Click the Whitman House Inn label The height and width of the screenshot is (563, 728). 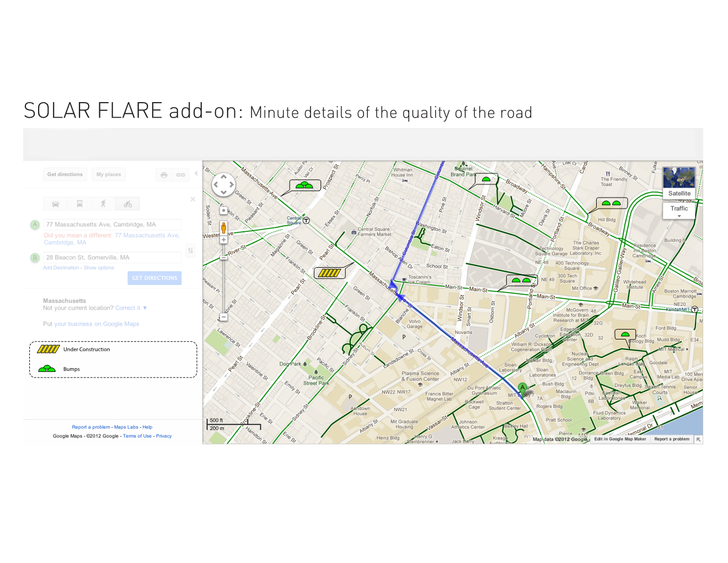pyautogui.click(x=403, y=172)
